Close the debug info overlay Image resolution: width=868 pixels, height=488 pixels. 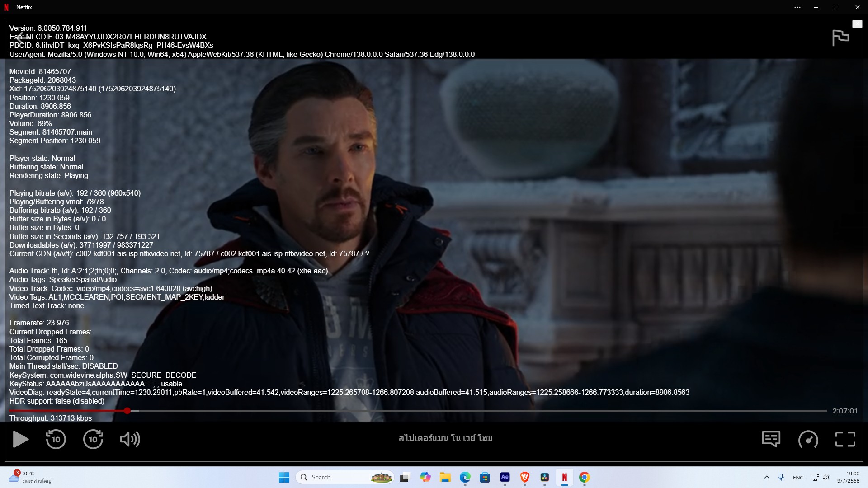tap(857, 24)
